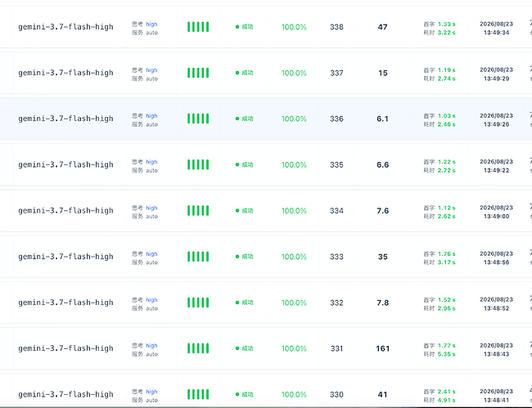Click the green signal bars in row 338
This screenshot has height=408, width=532.
point(198,27)
